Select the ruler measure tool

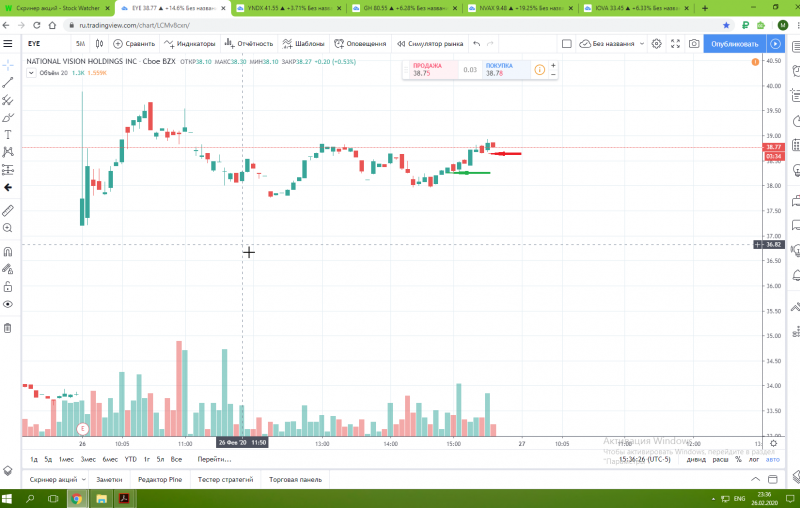pyautogui.click(x=8, y=210)
